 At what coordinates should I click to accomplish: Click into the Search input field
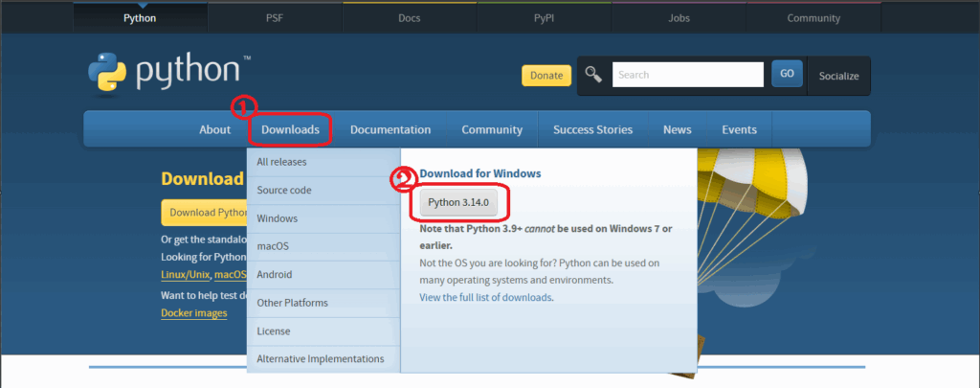(x=687, y=75)
